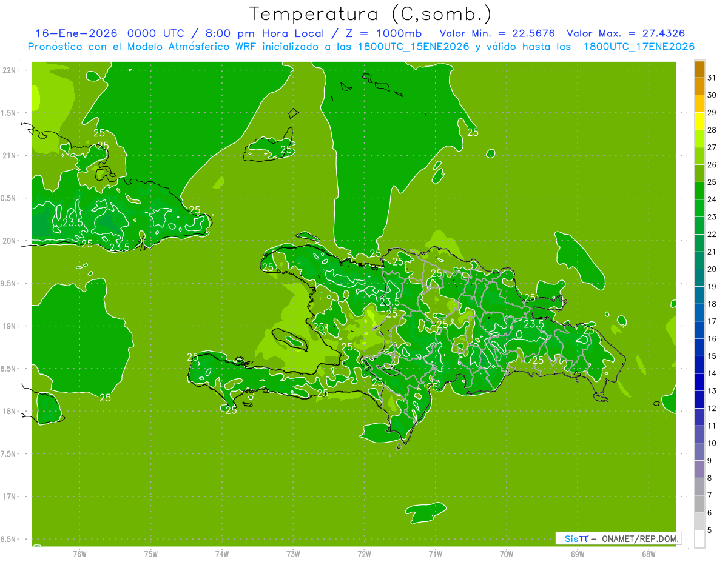Pick the white color bar segment below 5
Viewport: 728px width, 562px height.
[699, 539]
